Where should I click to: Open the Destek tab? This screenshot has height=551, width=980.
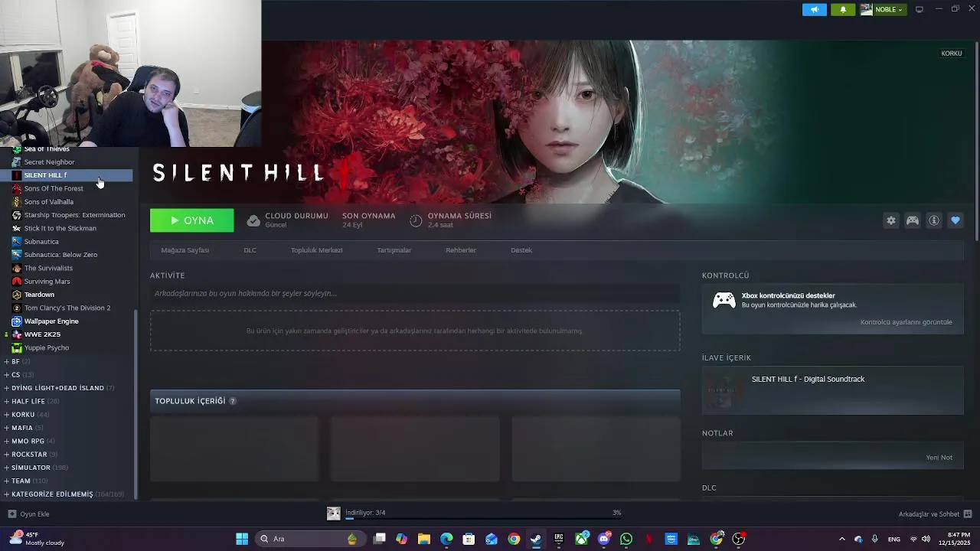click(x=521, y=250)
